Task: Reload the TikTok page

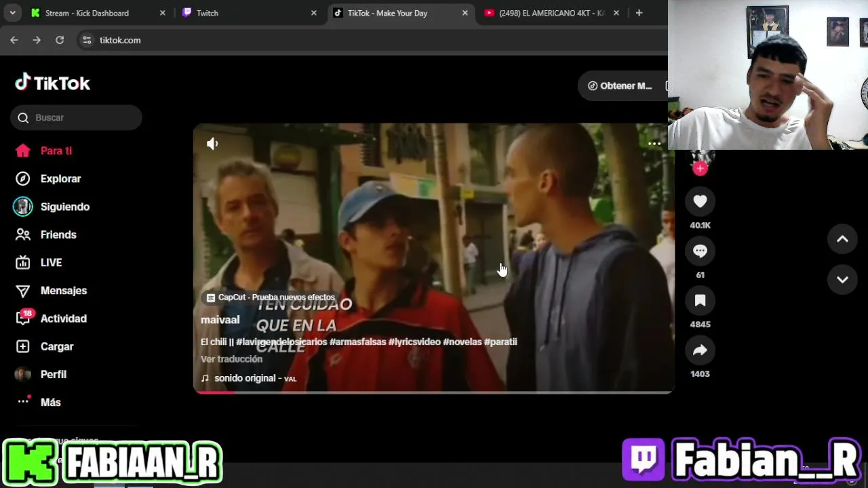Action: (x=60, y=40)
